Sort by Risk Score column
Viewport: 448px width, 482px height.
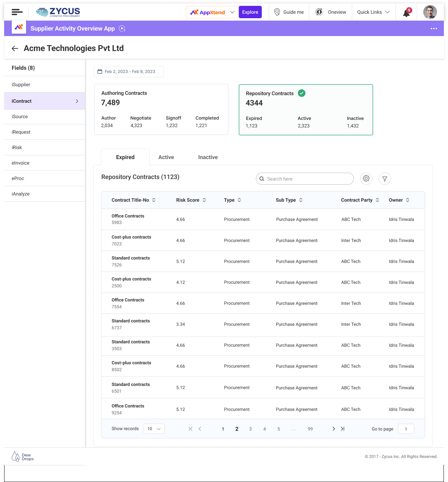pos(204,200)
